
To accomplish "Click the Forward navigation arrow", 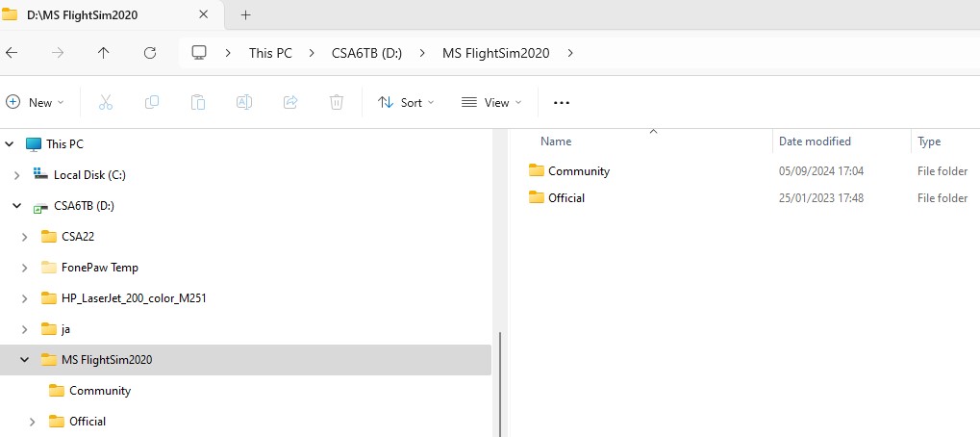I will pos(58,53).
